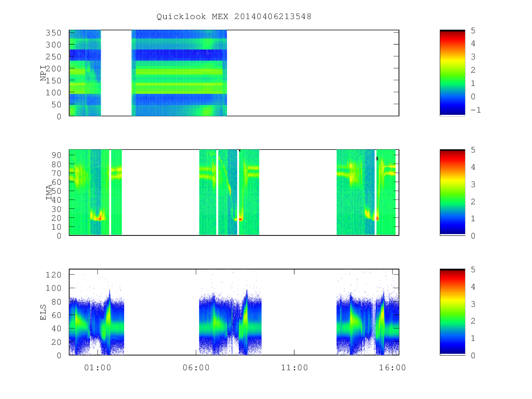
Task: Click the IMA spectrogram plot panel
Action: [x=234, y=192]
